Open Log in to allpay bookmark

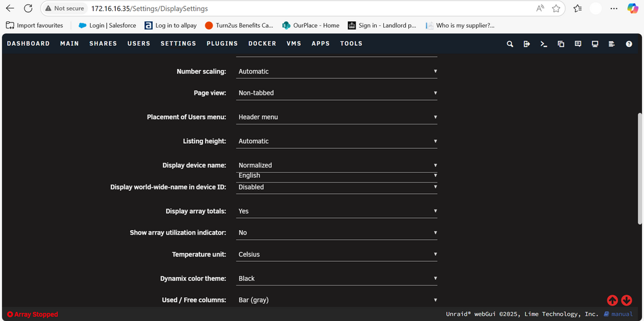tap(171, 26)
